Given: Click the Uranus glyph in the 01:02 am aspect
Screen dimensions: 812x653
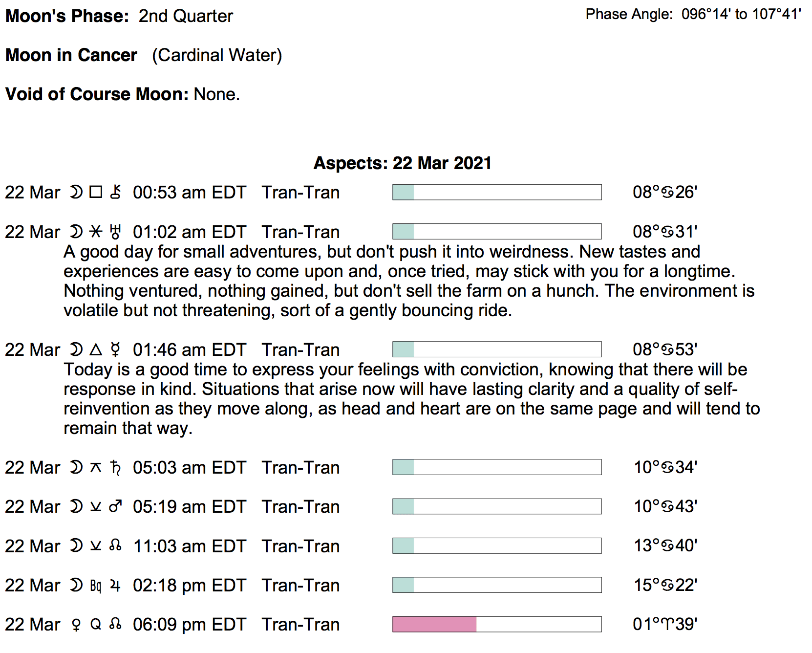Looking at the screenshot, I should (x=115, y=232).
